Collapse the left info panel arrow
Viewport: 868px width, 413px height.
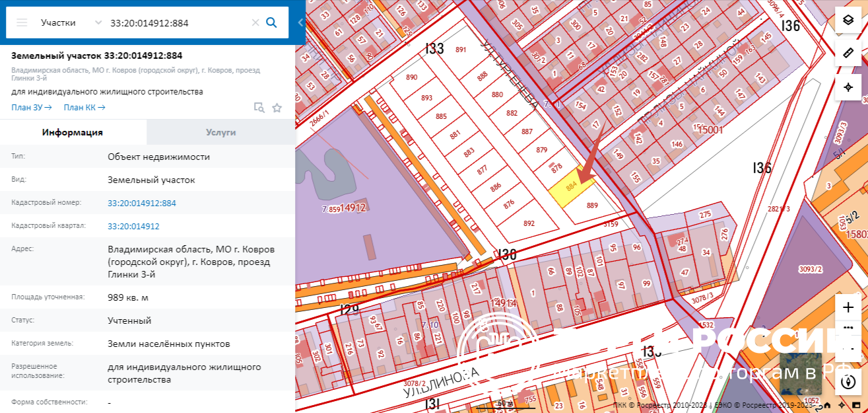pos(300,22)
